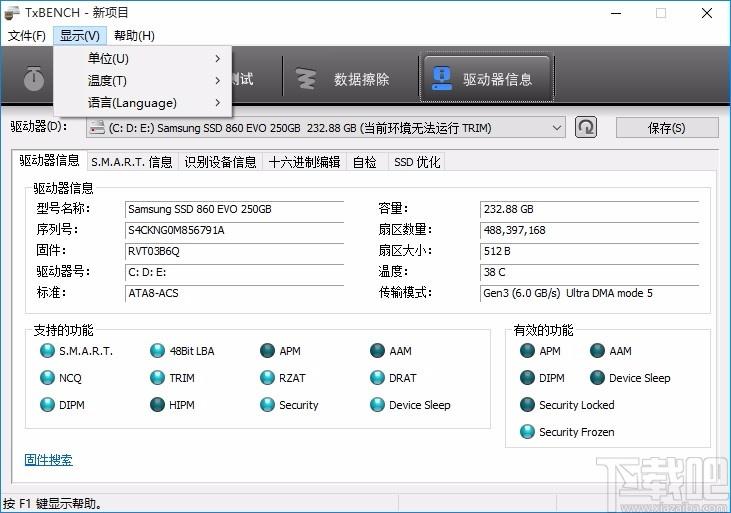The width and height of the screenshot is (731, 513).
Task: Click the serial number field S4CKNG0M856791A
Action: tap(234, 230)
